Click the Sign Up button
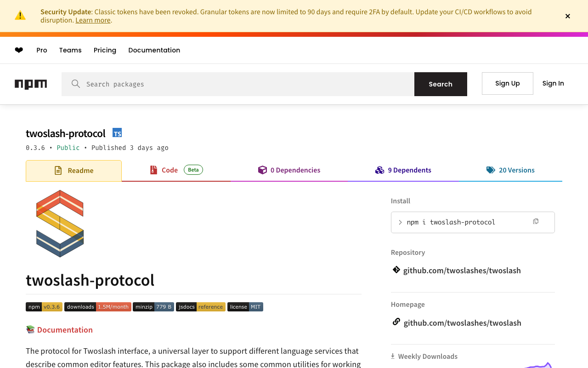The image size is (588, 368). pos(507,83)
